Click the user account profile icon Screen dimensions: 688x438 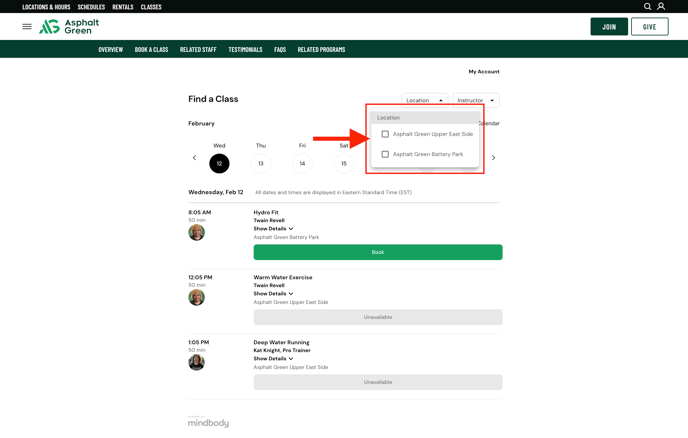click(661, 7)
